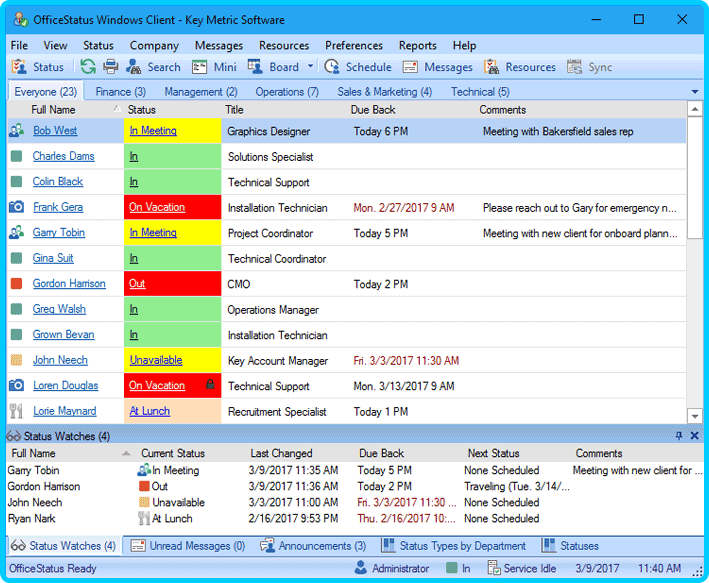Viewport: 709px width, 583px height.
Task: Click Ryan Nark's At Lunch icon
Action: coord(144,518)
